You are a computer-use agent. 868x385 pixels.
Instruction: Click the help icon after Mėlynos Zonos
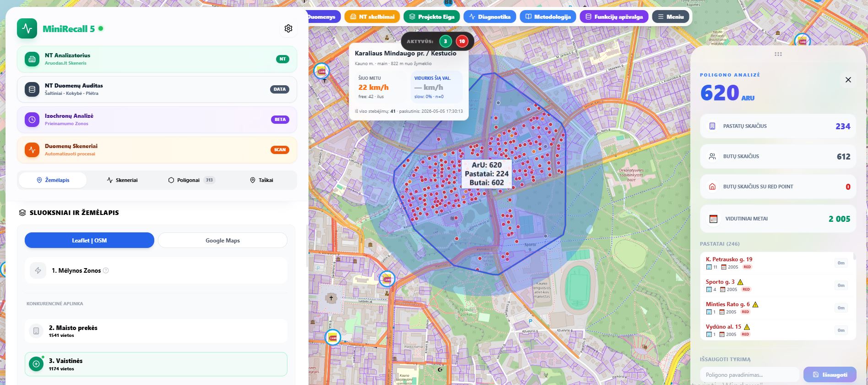click(x=106, y=270)
